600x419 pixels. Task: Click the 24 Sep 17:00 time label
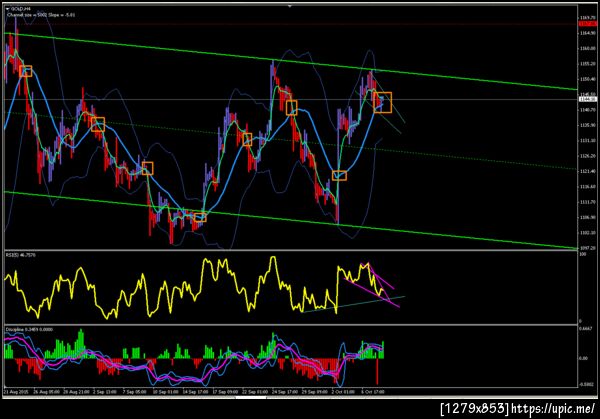(285, 392)
